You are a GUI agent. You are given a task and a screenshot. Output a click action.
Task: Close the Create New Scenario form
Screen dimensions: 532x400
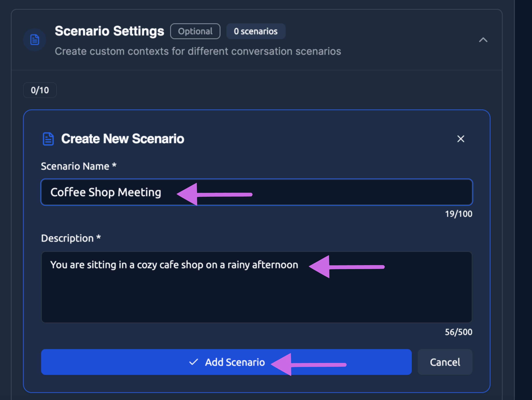(x=461, y=139)
